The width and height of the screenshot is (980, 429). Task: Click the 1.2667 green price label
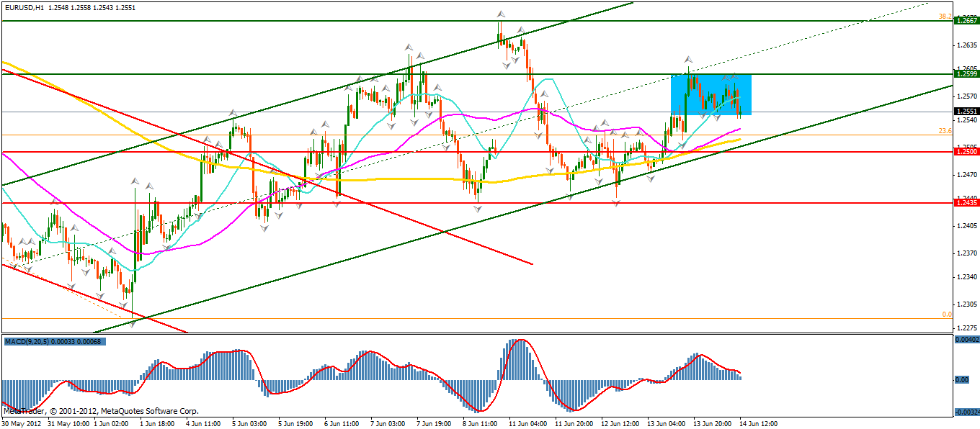click(966, 21)
